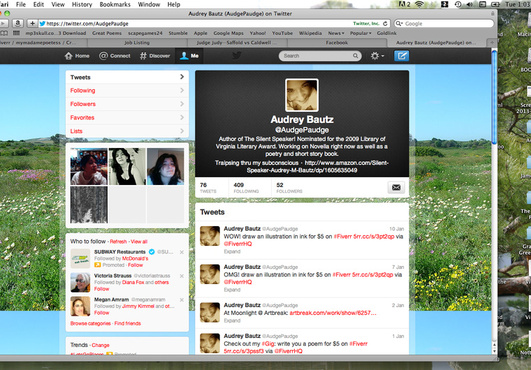Open artbreak.com link in 2 Jan tweet

tap(333, 313)
